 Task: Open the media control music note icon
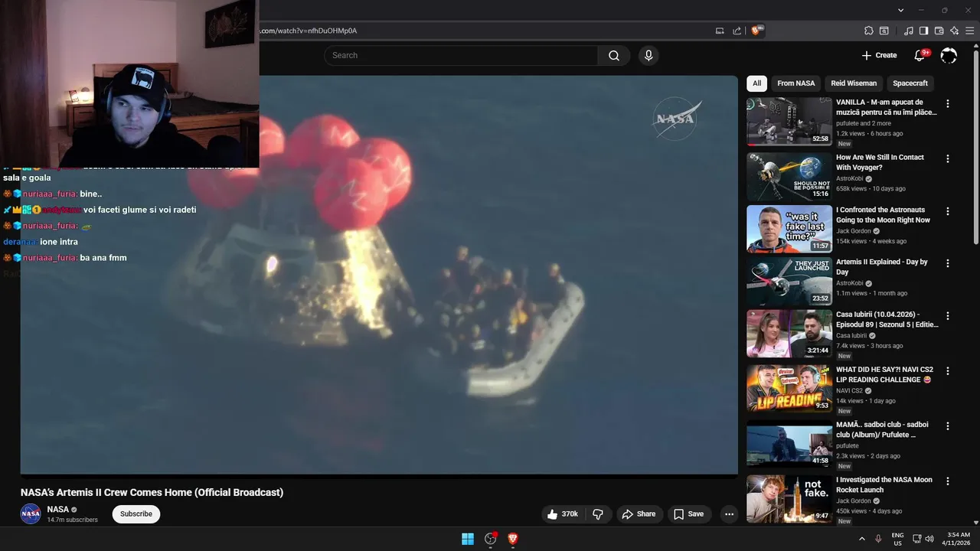909,31
